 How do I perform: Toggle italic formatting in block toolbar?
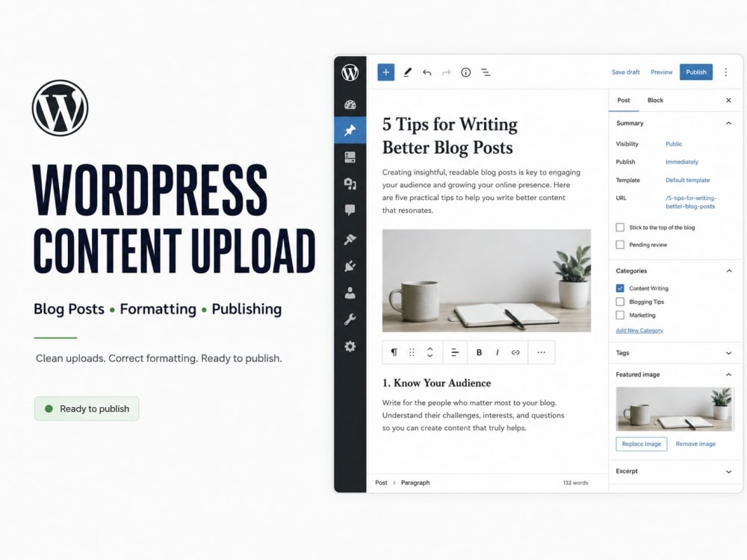click(x=498, y=352)
